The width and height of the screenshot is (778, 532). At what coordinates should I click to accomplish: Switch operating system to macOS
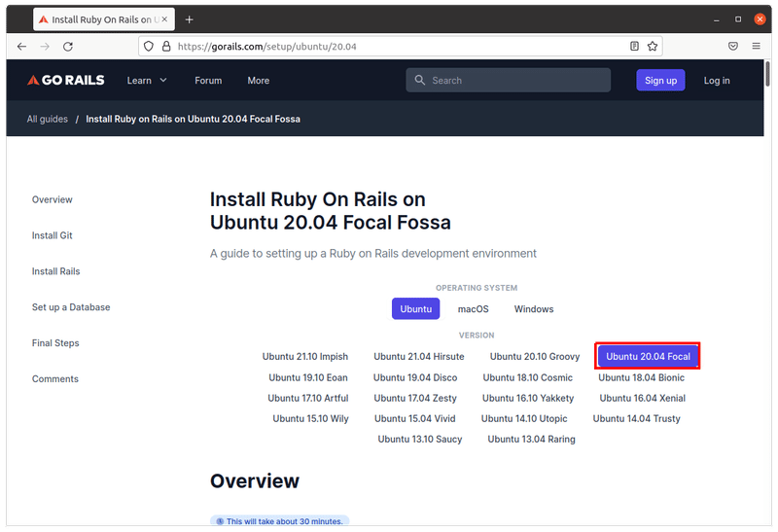pos(474,309)
